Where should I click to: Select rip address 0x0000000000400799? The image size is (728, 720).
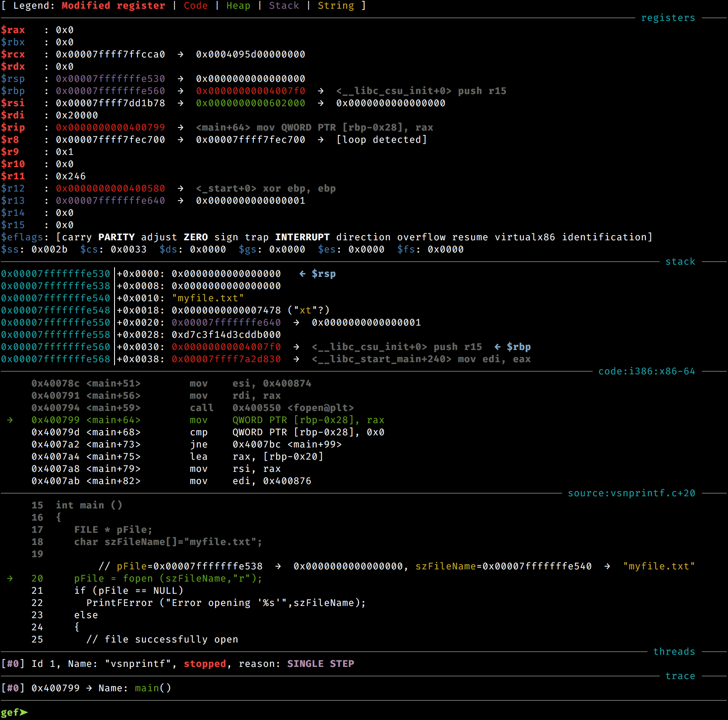pos(110,128)
